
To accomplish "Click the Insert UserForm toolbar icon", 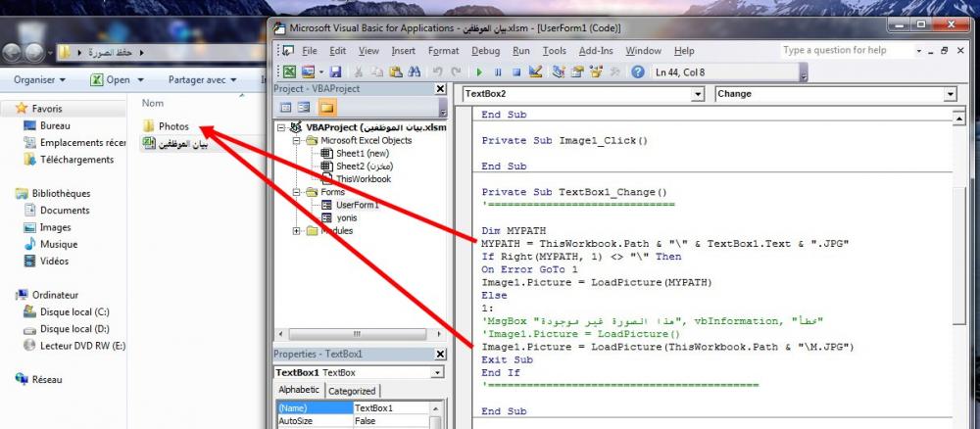I will 308,72.
